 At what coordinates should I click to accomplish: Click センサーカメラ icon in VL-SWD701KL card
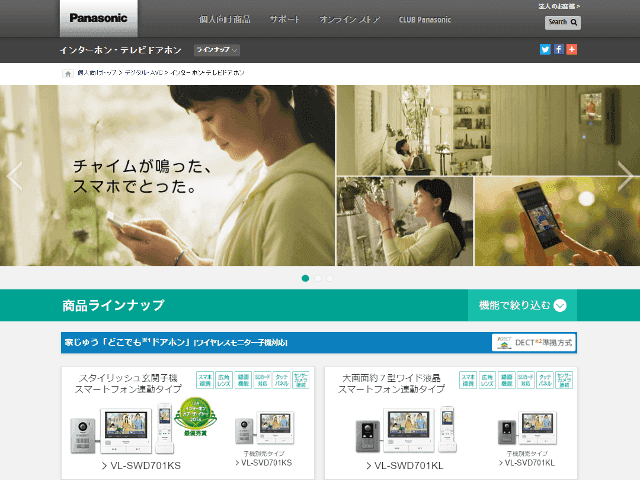(x=564, y=380)
